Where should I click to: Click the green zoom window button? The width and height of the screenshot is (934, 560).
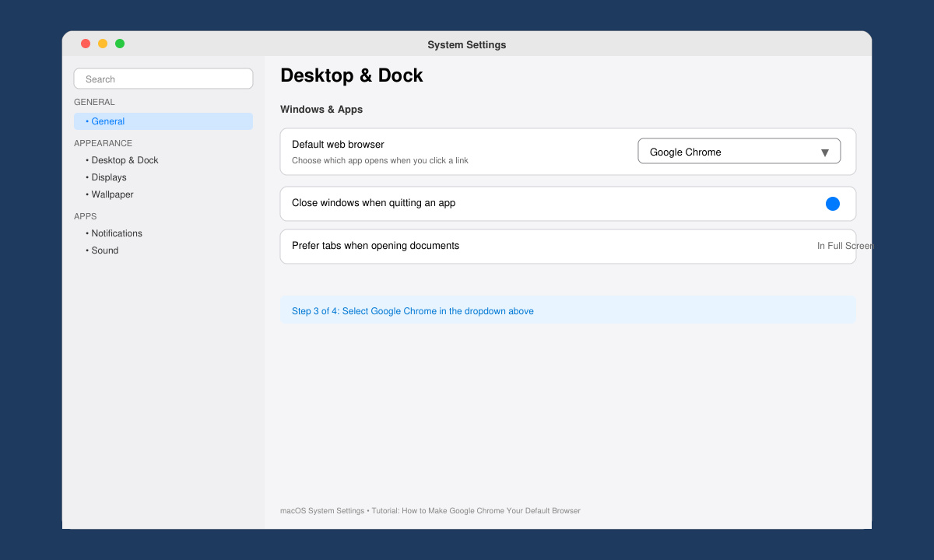pyautogui.click(x=120, y=44)
